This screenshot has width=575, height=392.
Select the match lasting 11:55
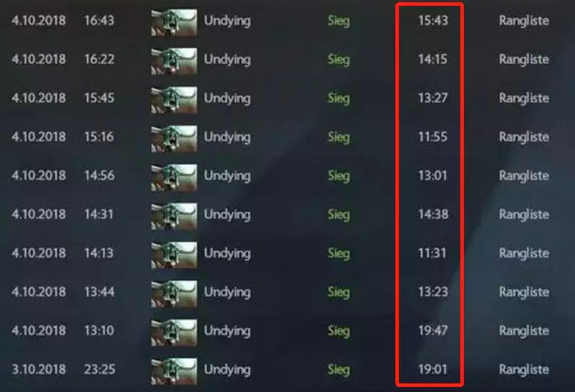[x=433, y=137]
